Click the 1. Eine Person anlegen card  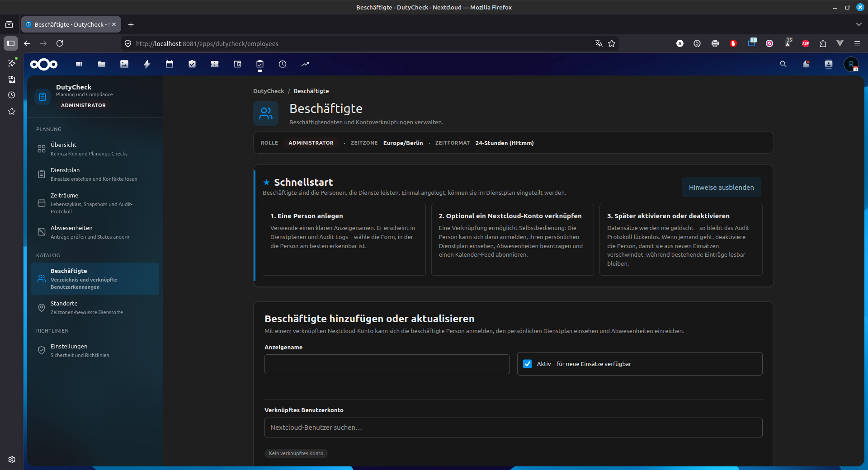344,240
